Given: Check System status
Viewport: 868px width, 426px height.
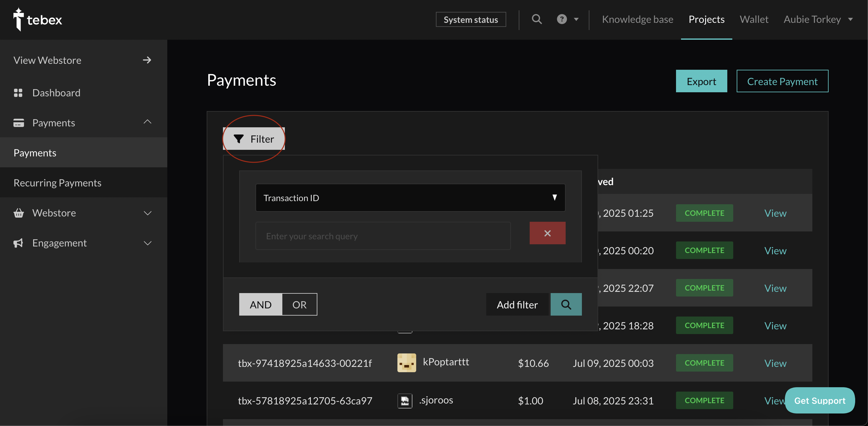Looking at the screenshot, I should pyautogui.click(x=471, y=19).
